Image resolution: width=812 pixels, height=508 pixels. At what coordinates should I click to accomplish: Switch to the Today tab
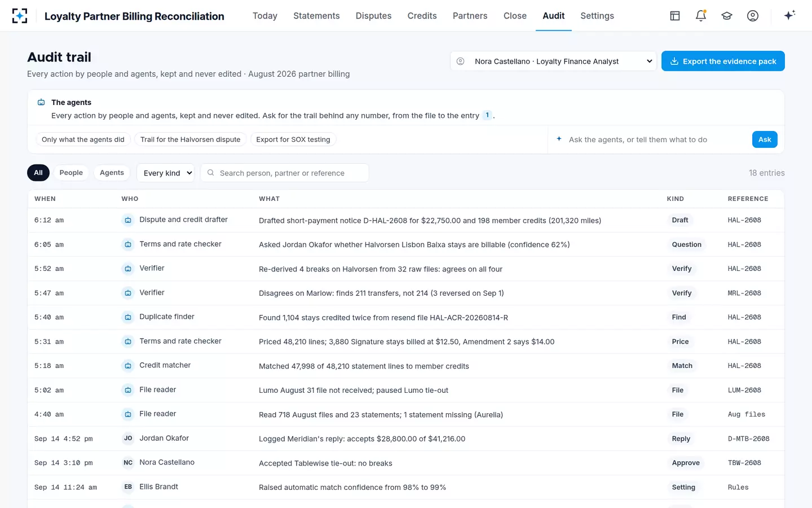coord(265,16)
